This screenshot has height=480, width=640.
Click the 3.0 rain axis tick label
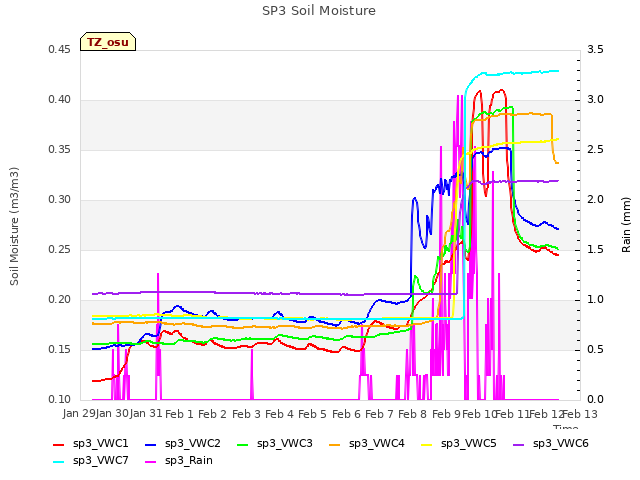(x=595, y=100)
